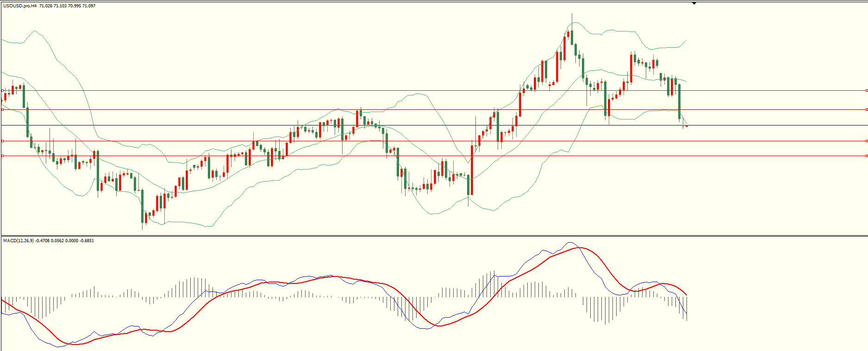Click the last large green bearish candle body
Viewport: 868px width, 351px height.
click(679, 102)
